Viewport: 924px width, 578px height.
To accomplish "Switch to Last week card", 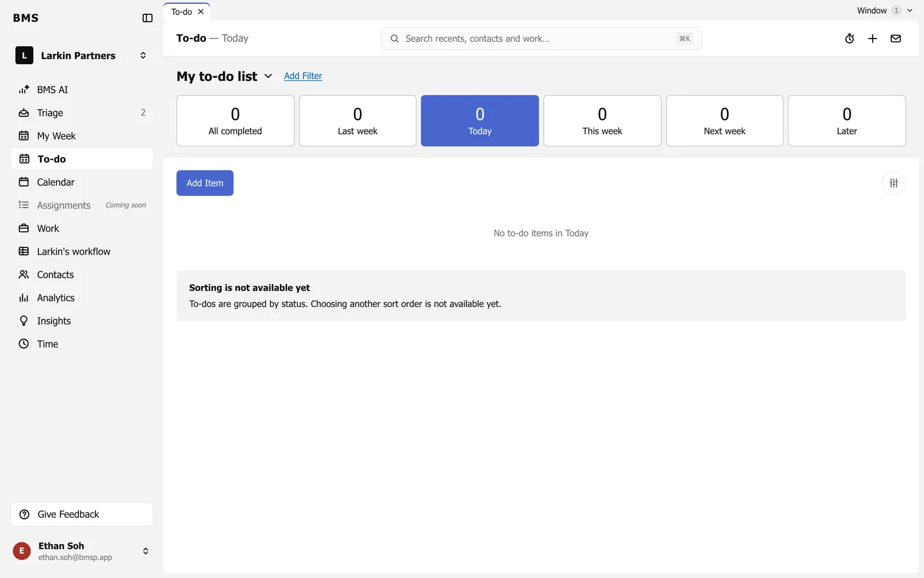I will 357,121.
